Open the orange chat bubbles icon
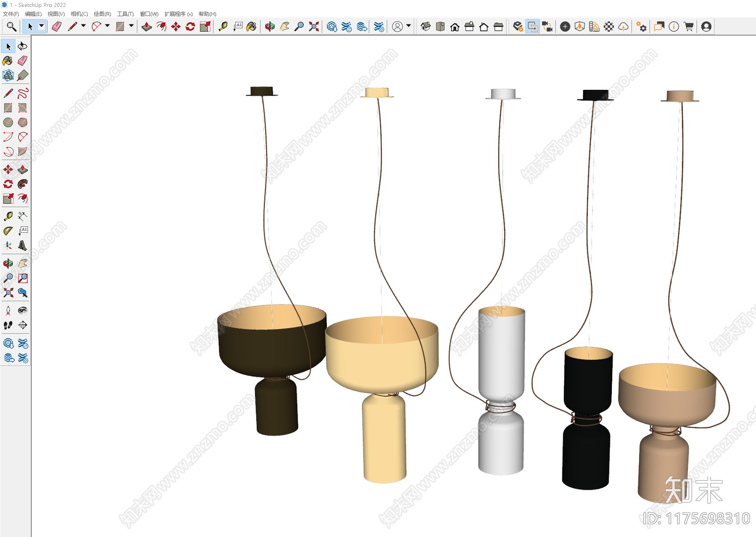Image resolution: width=756 pixels, height=537 pixels. point(659,26)
